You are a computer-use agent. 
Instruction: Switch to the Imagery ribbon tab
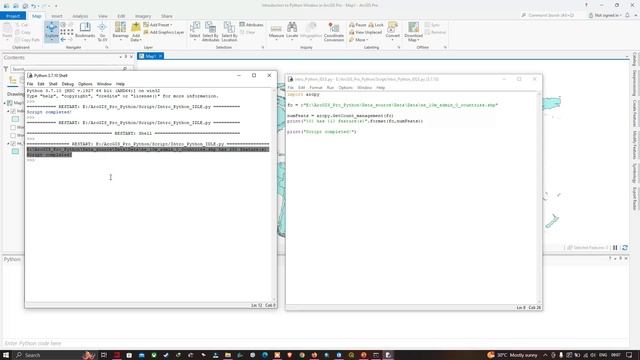click(143, 16)
